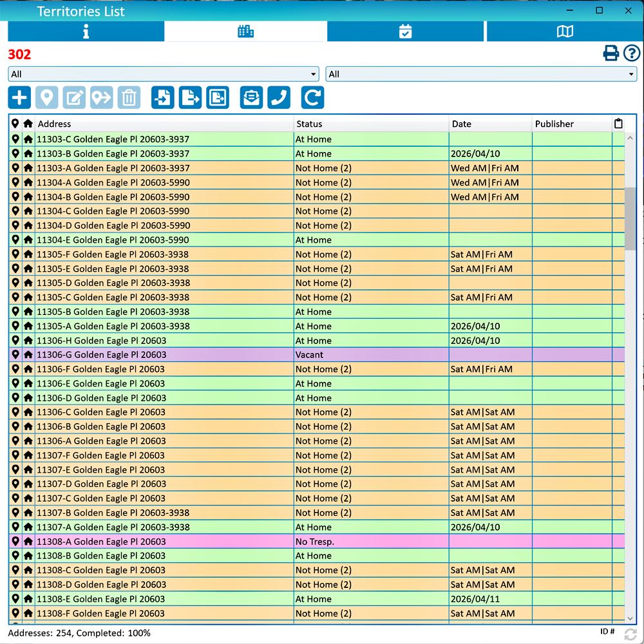
Task: Click the phone calling toolbar icon
Action: pyautogui.click(x=279, y=98)
